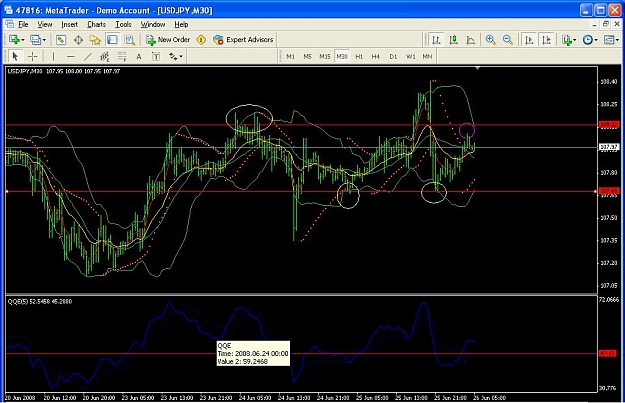Image resolution: width=625 pixels, height=403 pixels.
Task: Open the Insert menu
Action: point(69,25)
